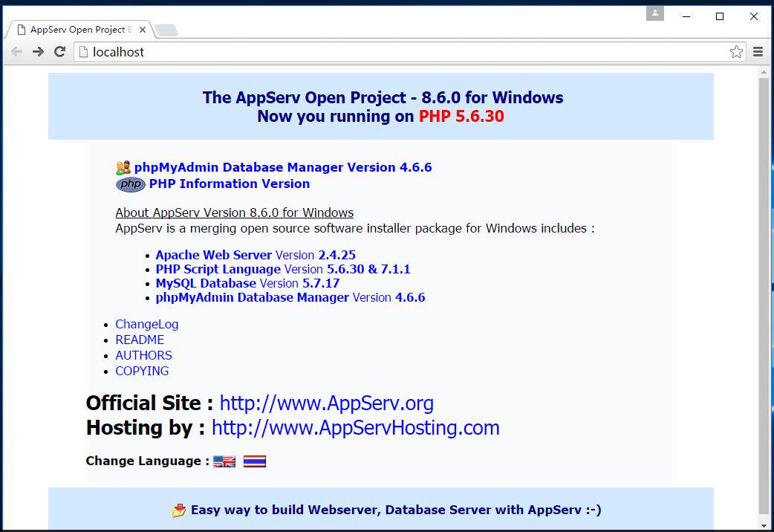Maximize the Chrome window

point(720,16)
